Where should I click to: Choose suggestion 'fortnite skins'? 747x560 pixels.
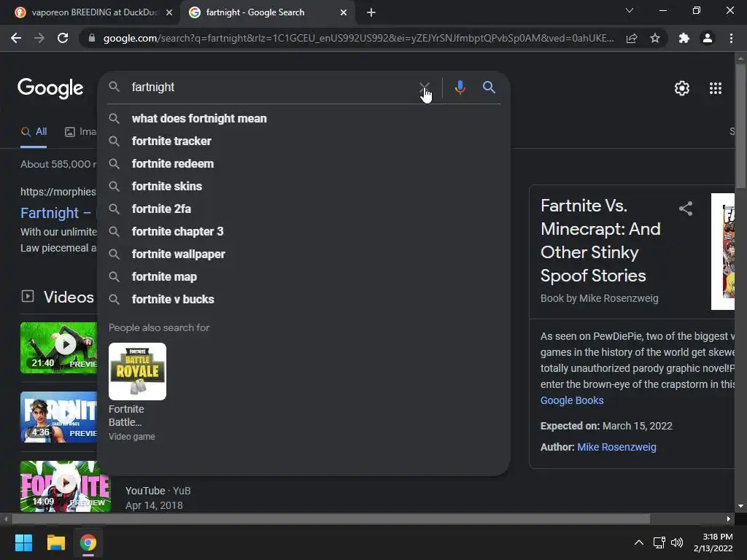click(167, 186)
